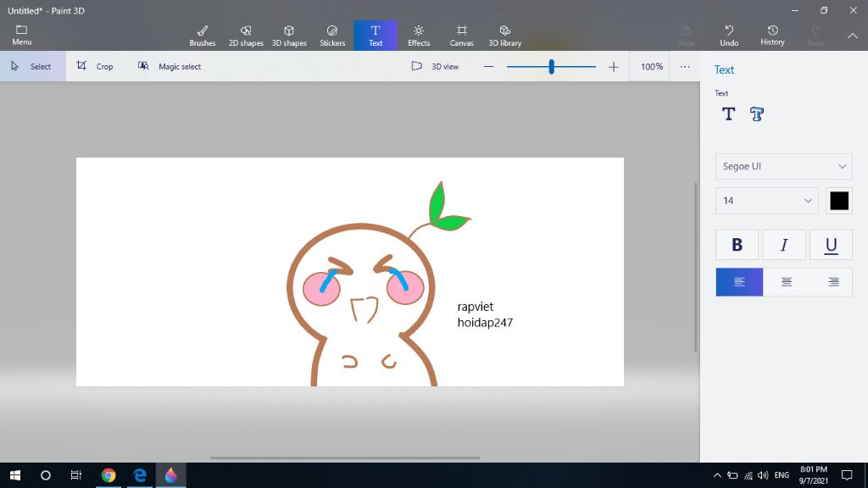Set text alignment to right
The image size is (868, 488).
click(x=833, y=282)
